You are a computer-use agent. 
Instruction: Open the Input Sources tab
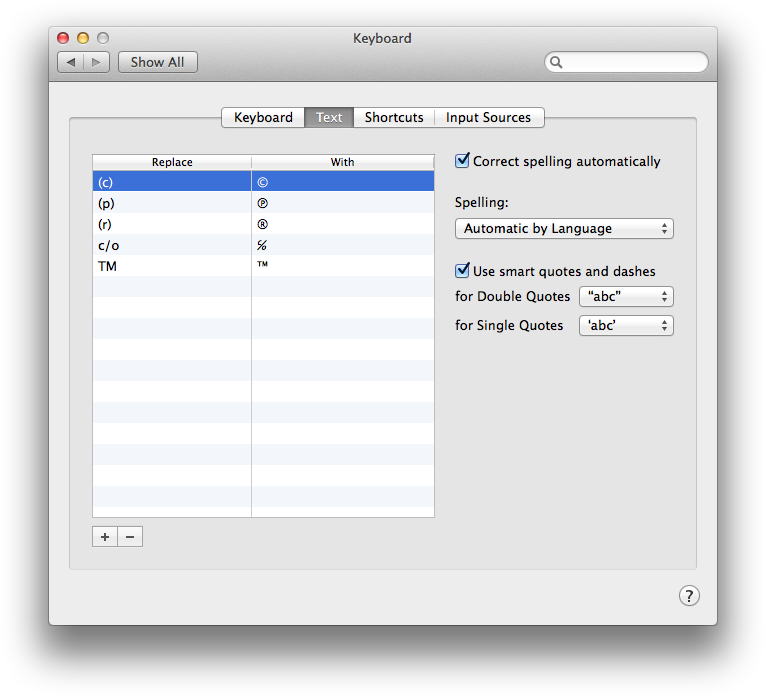pos(488,118)
